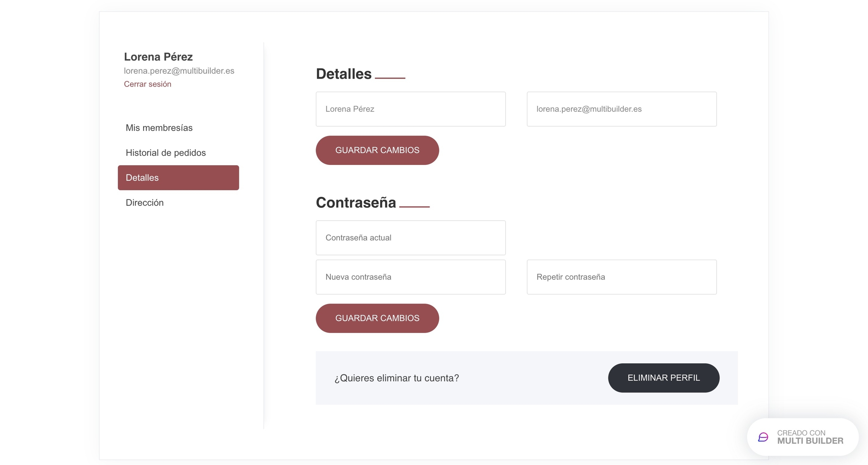
Task: Focus the Lorena Pérez name input field
Action: 410,109
